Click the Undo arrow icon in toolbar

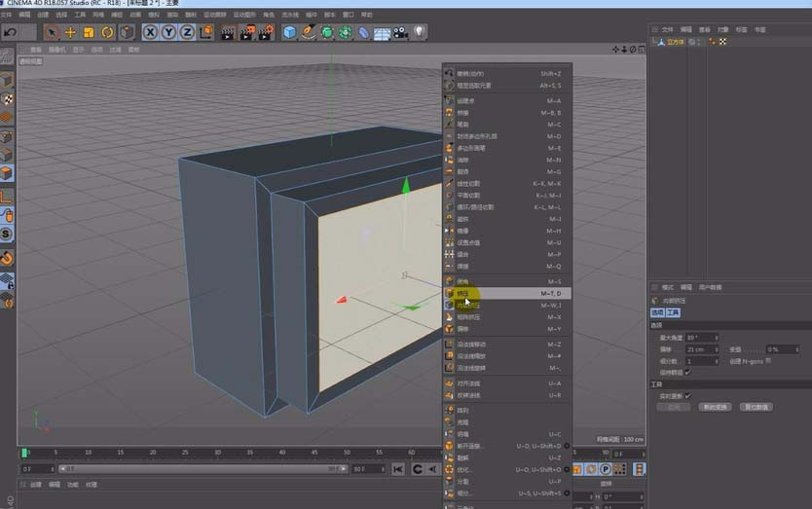tap(10, 32)
